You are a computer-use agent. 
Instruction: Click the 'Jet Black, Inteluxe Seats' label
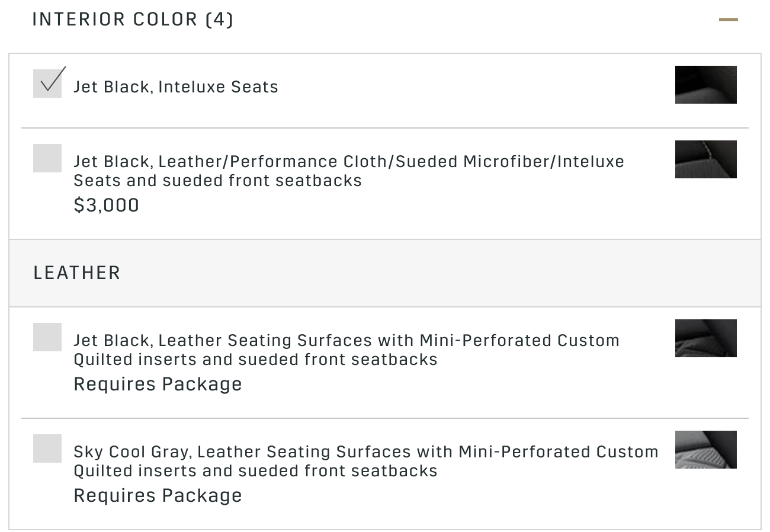tap(175, 87)
